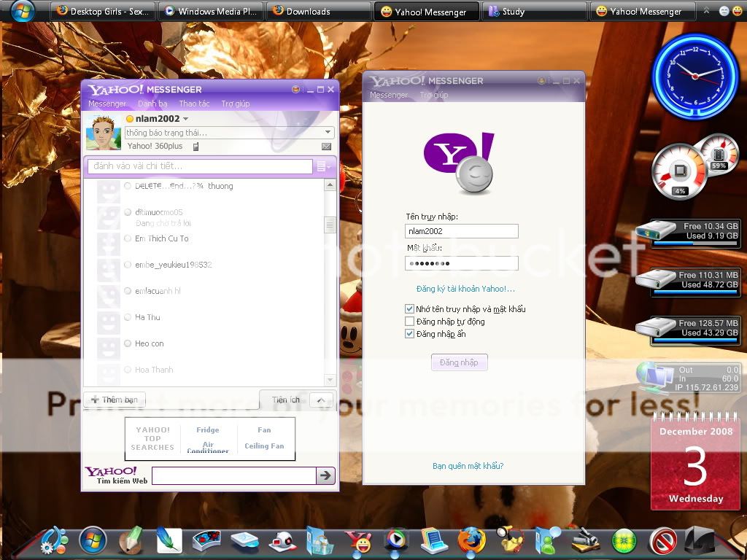Switch to the Windows Media Player taskbar item
747x560 pixels.
[211, 11]
